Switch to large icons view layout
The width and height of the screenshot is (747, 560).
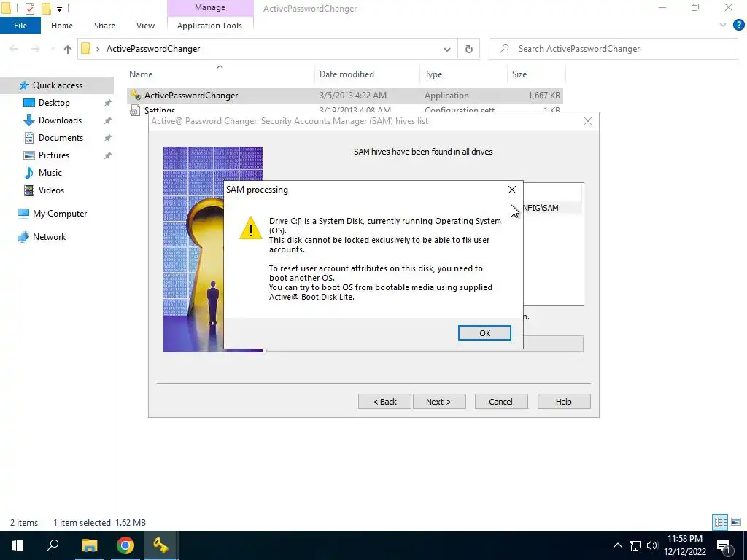click(736, 522)
